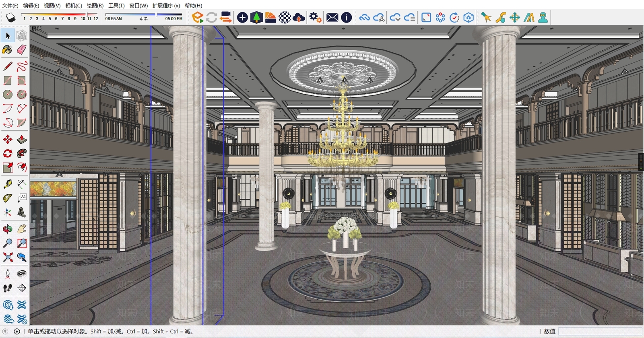Click the blue 3D cube toolbar icon
The width and height of the screenshot is (644, 338).
tap(469, 17)
